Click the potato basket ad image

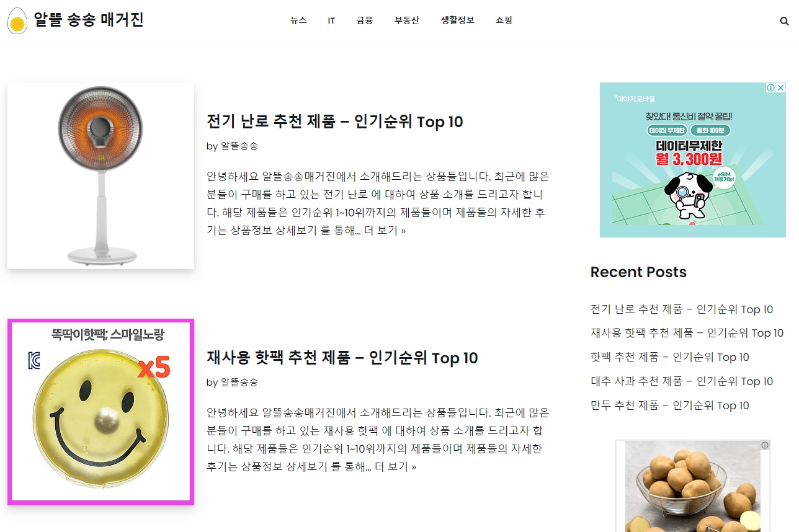coord(693,486)
